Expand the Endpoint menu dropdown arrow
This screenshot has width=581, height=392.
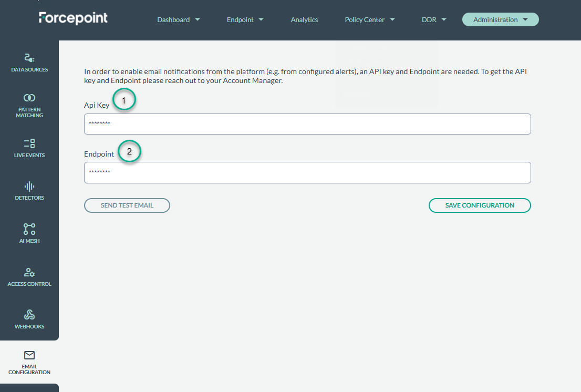[x=261, y=19]
